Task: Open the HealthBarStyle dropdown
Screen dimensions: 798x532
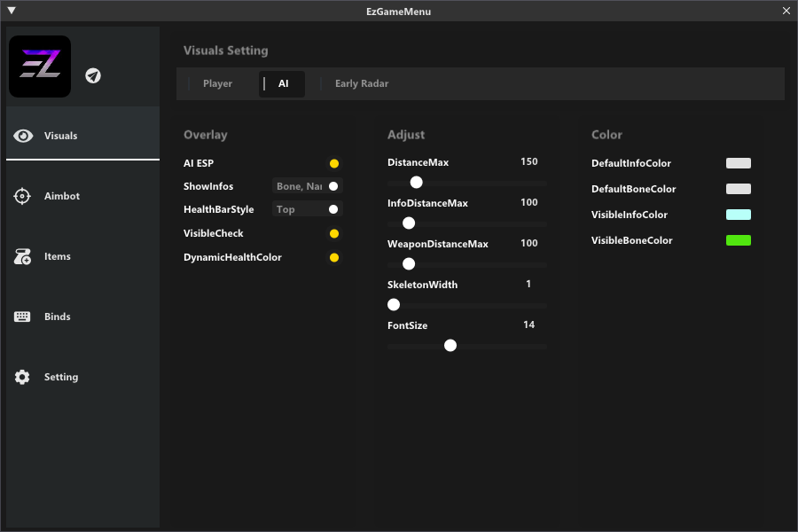Action: click(308, 209)
